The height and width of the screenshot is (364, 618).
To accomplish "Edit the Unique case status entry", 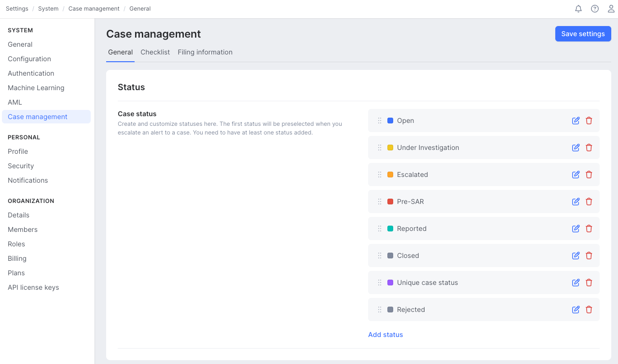I will (576, 283).
